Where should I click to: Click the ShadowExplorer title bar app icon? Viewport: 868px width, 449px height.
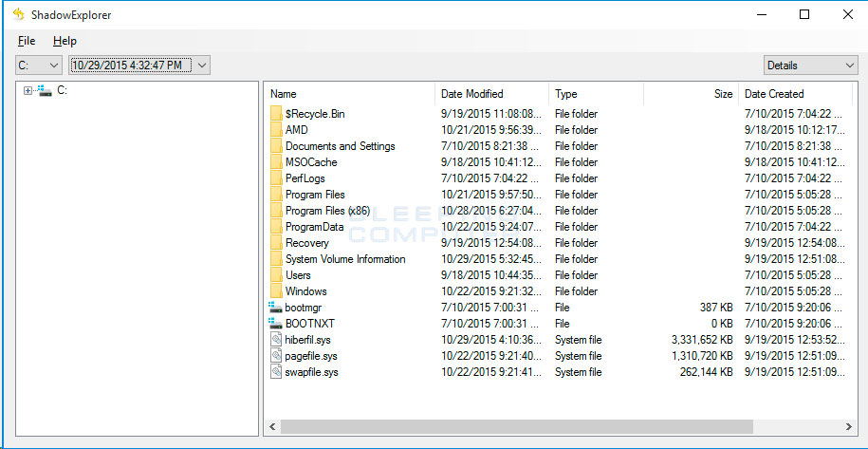[x=19, y=14]
